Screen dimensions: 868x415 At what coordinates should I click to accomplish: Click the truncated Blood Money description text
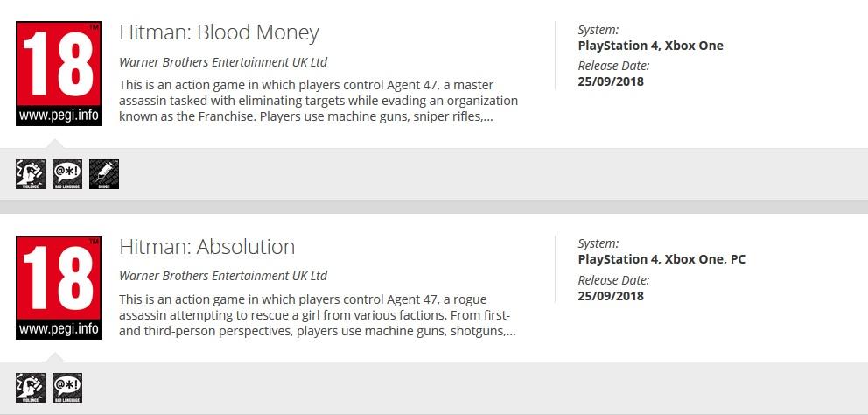click(x=318, y=101)
